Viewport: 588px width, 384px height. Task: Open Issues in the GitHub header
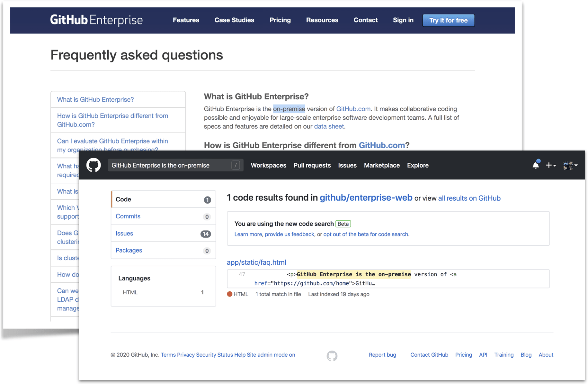click(347, 165)
